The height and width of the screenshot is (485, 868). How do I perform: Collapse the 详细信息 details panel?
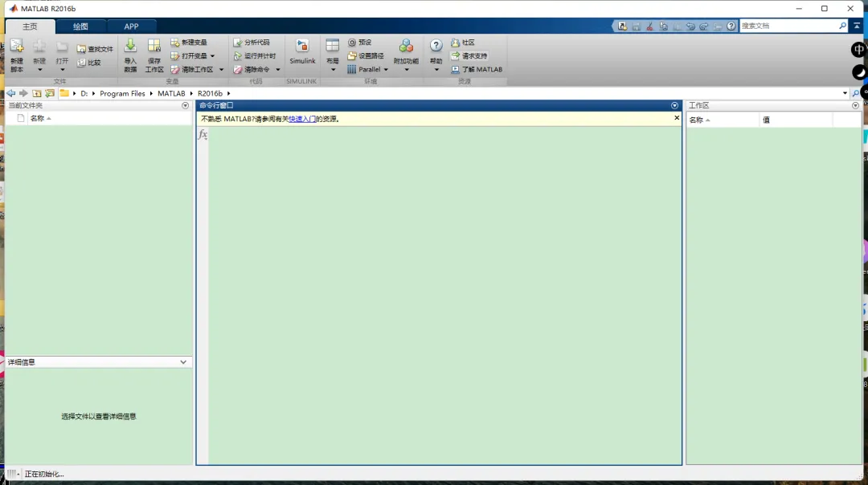(x=183, y=362)
